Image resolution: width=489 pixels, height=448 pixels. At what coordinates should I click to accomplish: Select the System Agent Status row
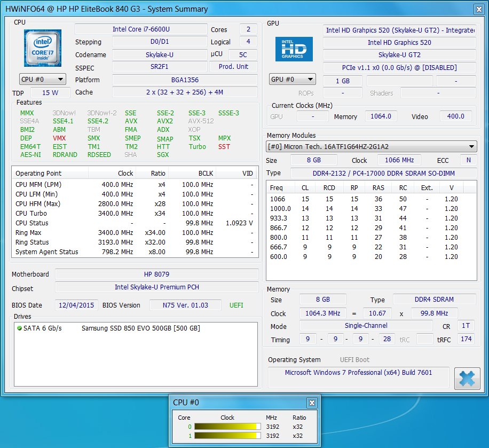tap(135, 251)
